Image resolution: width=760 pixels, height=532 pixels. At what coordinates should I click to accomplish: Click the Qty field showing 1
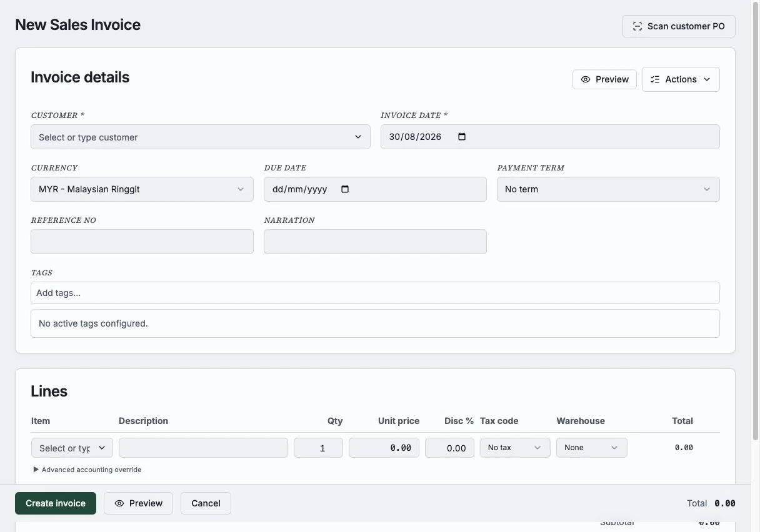point(318,448)
